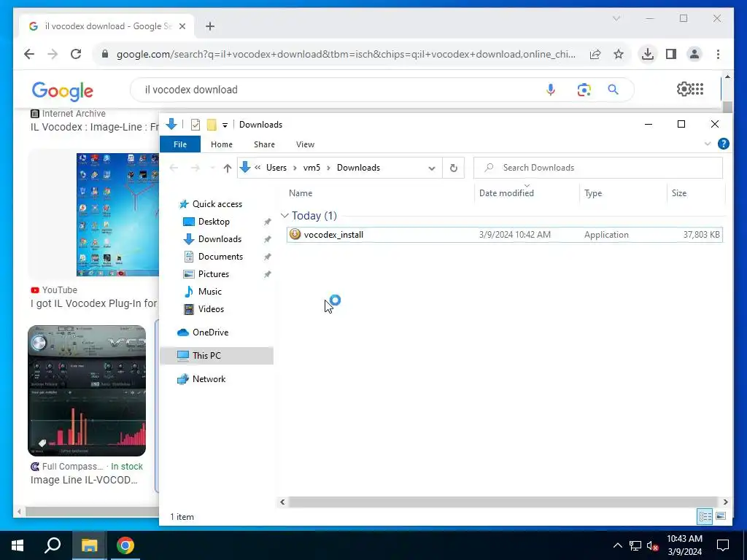
Task: Open the View ribbon tab
Action: click(305, 144)
